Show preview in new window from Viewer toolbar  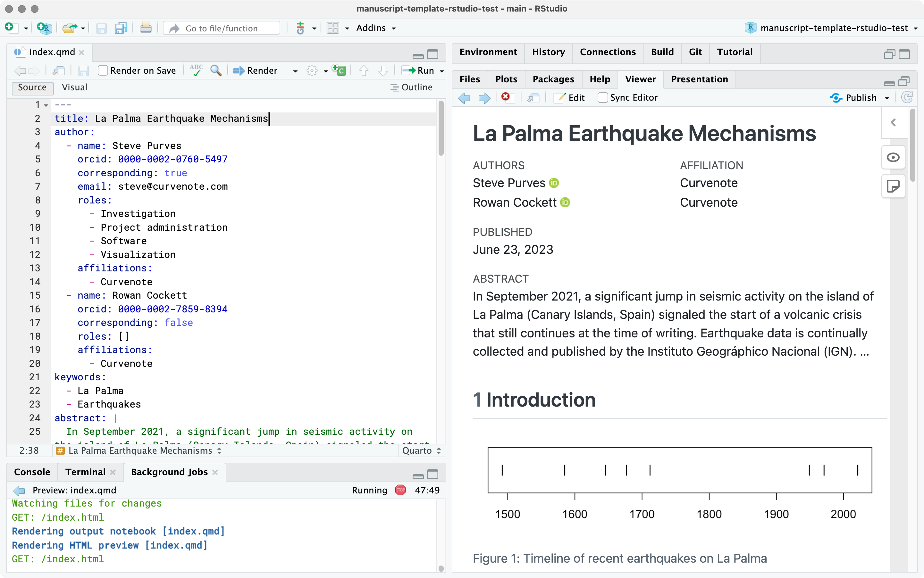click(533, 97)
